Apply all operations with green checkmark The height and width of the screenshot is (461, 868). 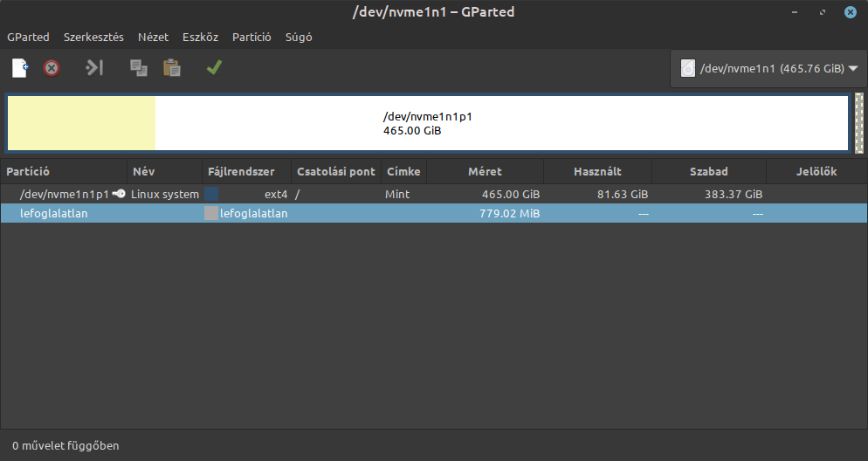(214, 67)
